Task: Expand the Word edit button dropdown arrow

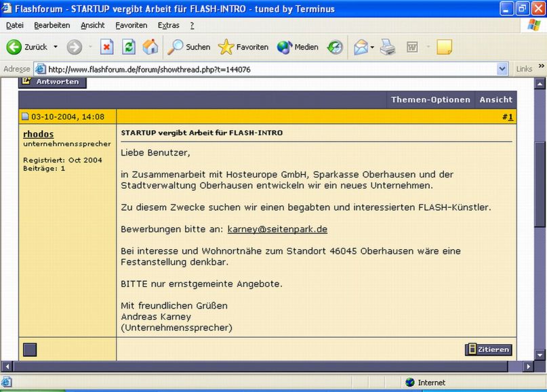Action: (x=428, y=47)
